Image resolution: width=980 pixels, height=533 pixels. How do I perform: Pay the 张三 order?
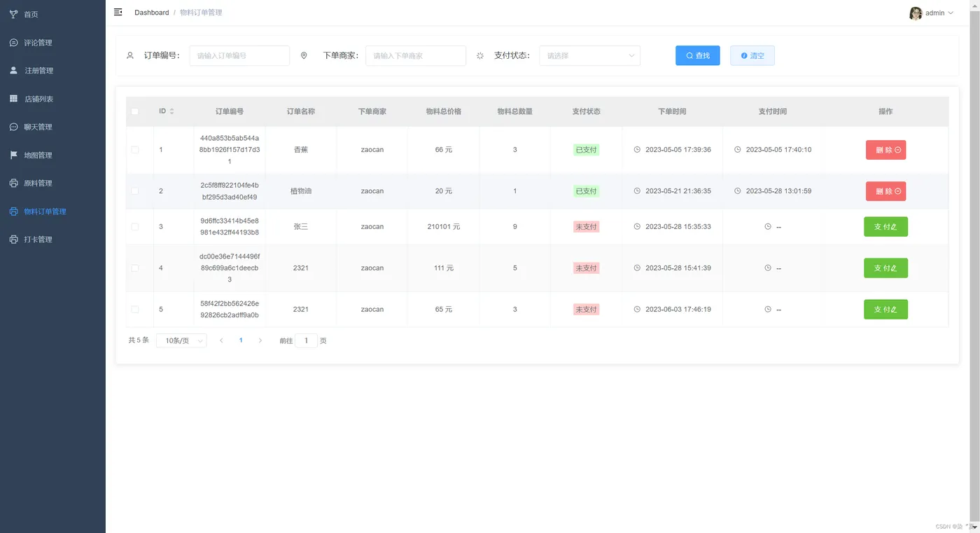pos(885,227)
